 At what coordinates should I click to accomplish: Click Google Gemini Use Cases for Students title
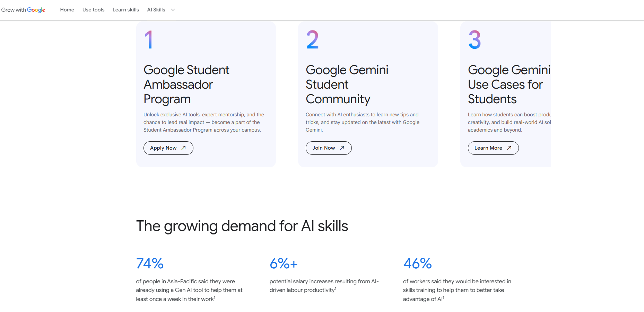click(x=508, y=84)
